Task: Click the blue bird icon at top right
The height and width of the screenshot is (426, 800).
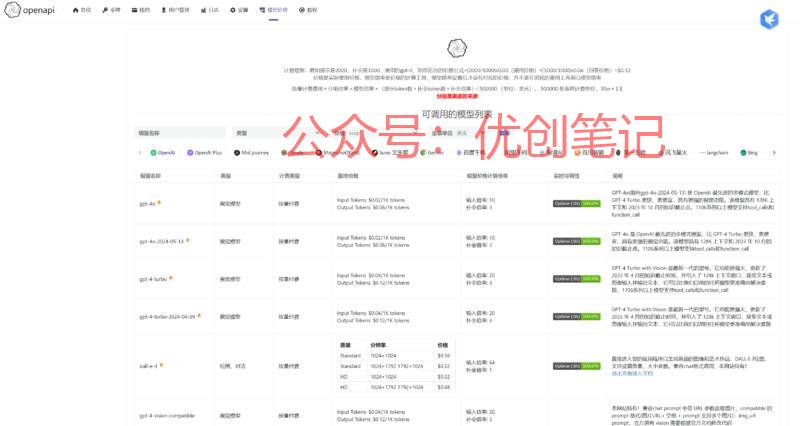Action: (x=769, y=19)
